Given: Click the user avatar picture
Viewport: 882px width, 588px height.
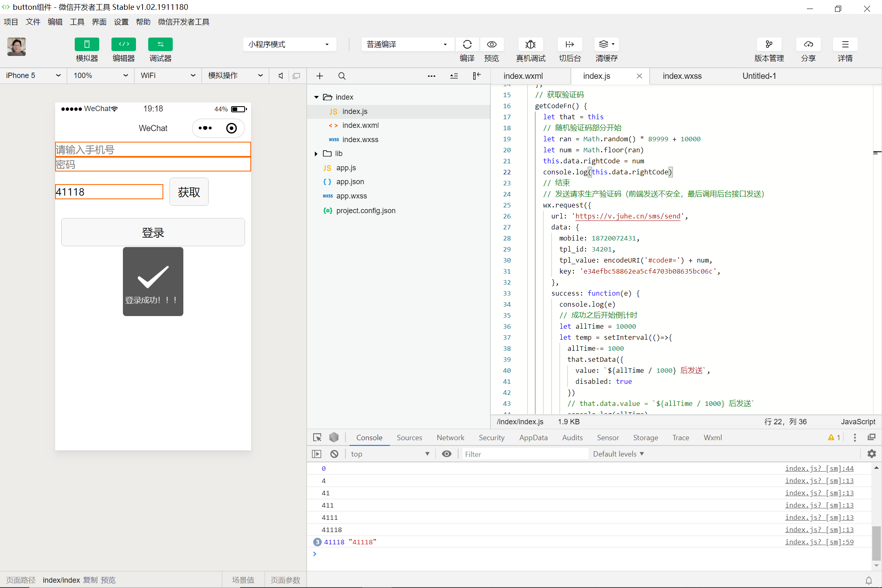Looking at the screenshot, I should point(16,47).
